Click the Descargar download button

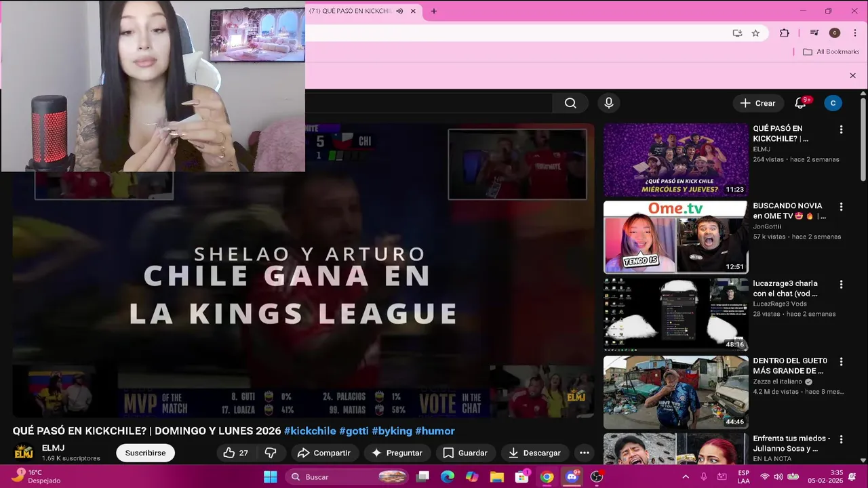point(534,453)
